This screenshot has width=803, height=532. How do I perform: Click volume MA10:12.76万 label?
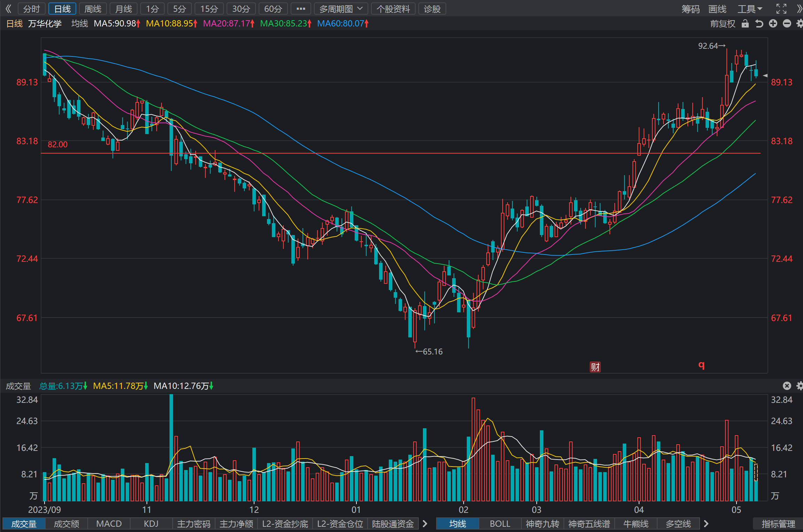pos(183,386)
